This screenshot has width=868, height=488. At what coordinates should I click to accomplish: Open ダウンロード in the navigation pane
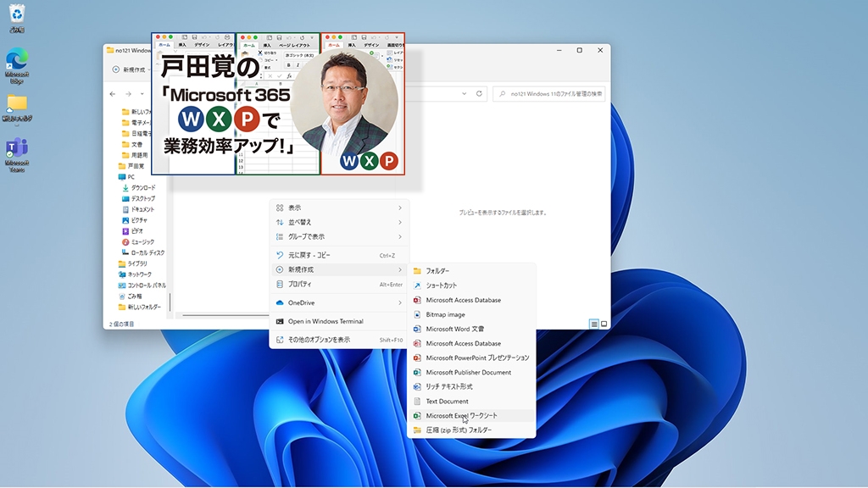[x=138, y=187]
